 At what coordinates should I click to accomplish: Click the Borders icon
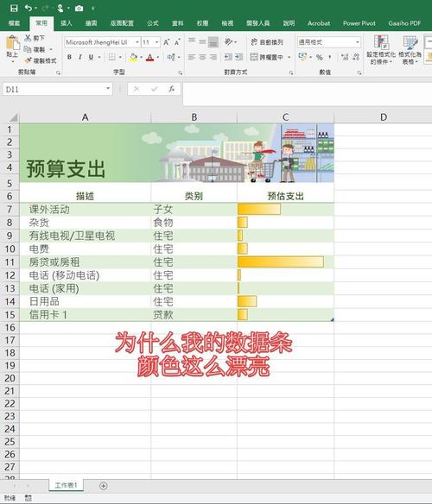pyautogui.click(x=111, y=57)
